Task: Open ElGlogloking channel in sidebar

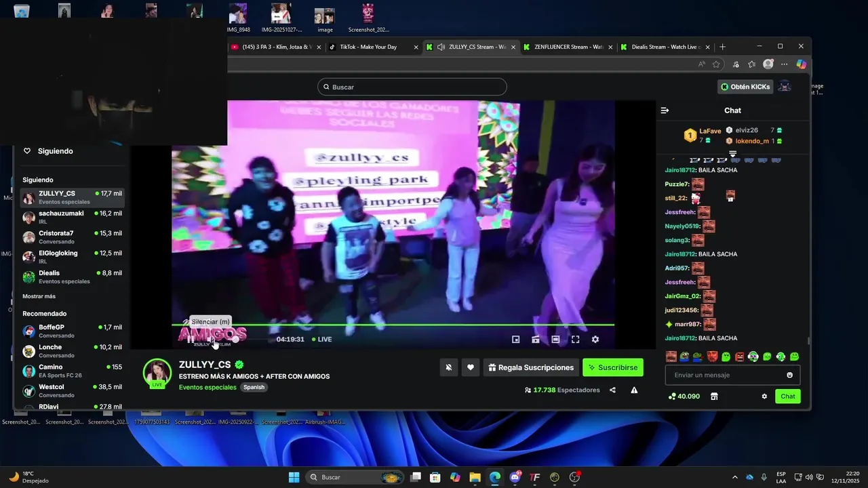Action: pyautogui.click(x=72, y=257)
